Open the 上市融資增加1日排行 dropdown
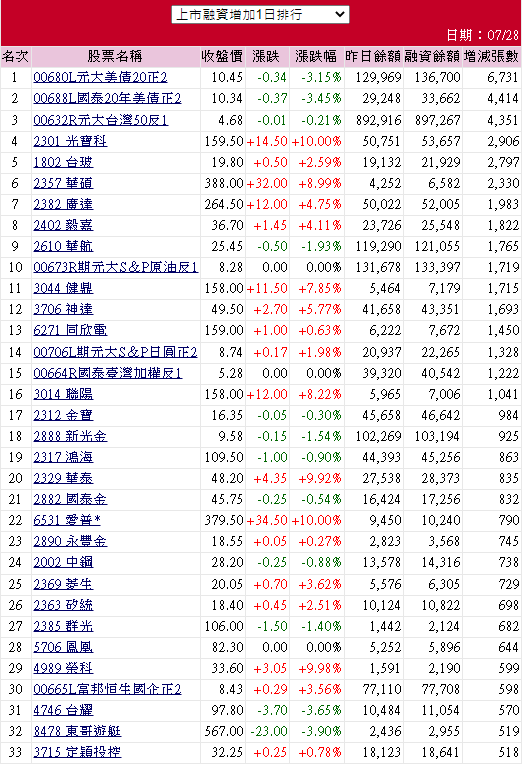522x764 pixels. tap(260, 15)
